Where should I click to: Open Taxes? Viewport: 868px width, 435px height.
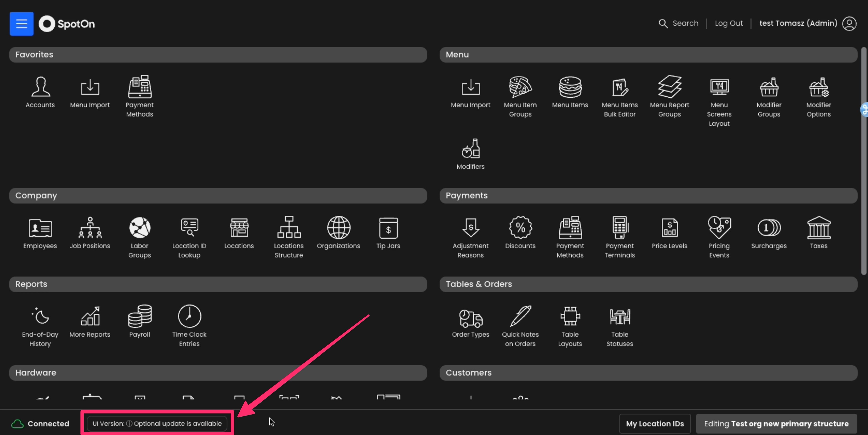coord(819,233)
